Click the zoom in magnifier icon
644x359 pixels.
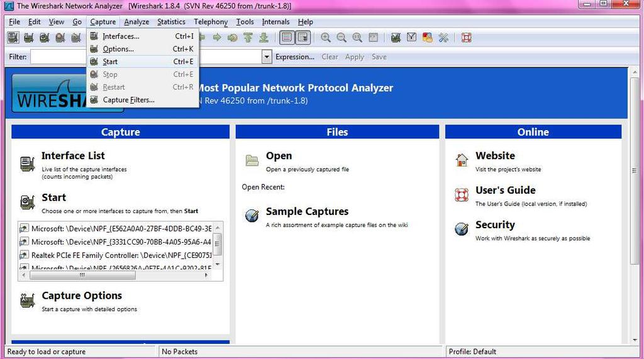(x=326, y=38)
